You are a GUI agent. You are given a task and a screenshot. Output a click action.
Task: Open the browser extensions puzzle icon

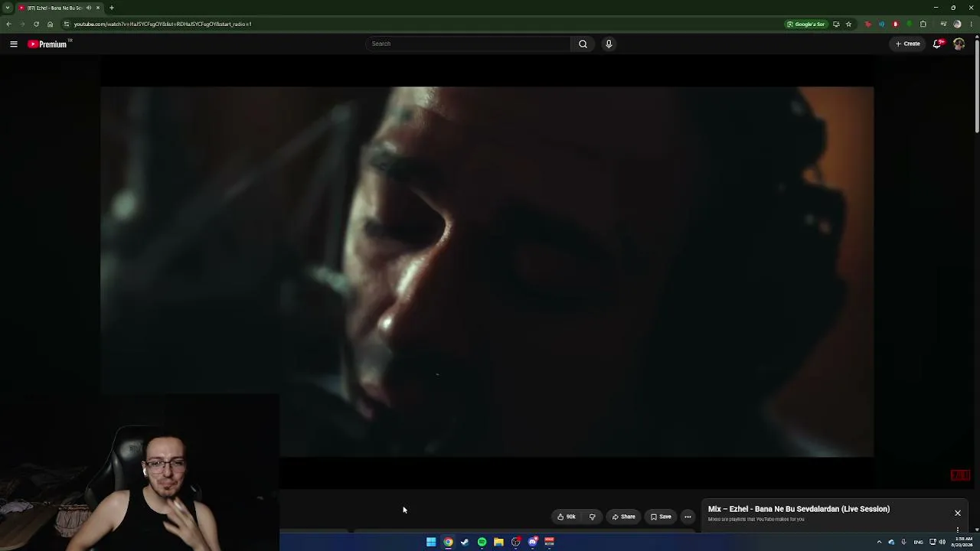click(x=923, y=24)
